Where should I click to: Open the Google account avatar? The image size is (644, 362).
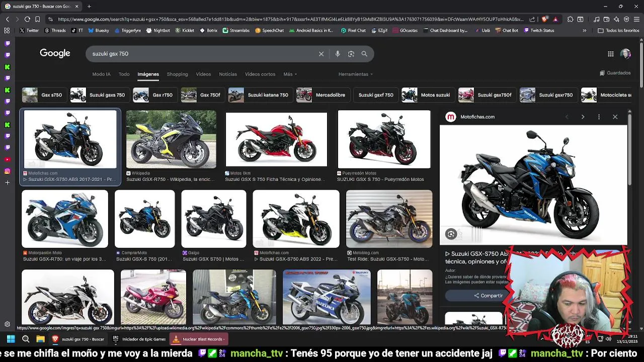625,54
